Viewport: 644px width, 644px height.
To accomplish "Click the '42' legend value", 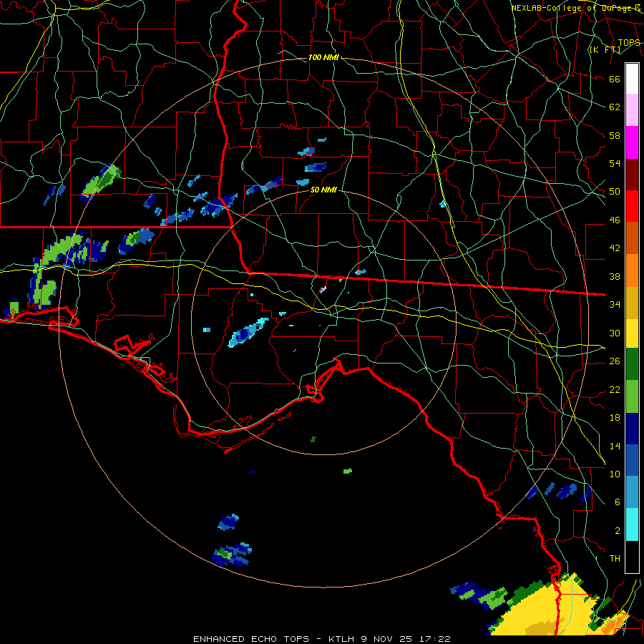I will point(615,248).
